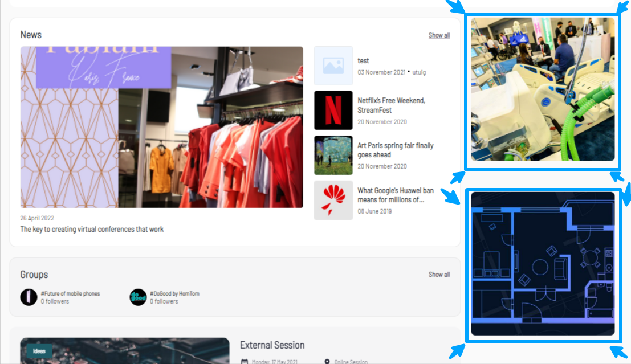Viewport: 631px width, 364px height.
Task: Open What Google's Huawei ban article
Action: [x=395, y=195]
